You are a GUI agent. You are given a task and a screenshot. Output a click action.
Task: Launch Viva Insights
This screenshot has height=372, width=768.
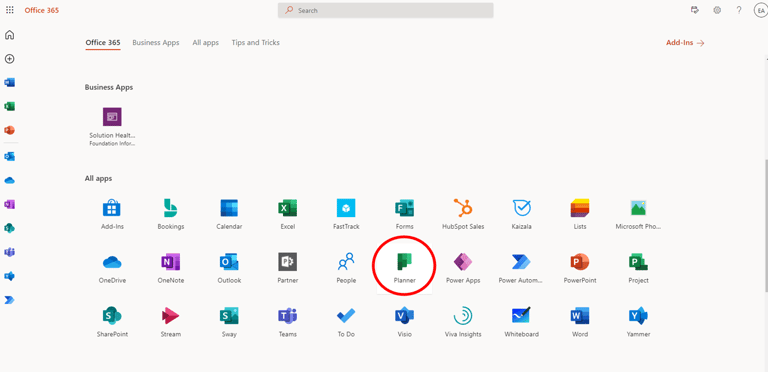click(x=463, y=321)
